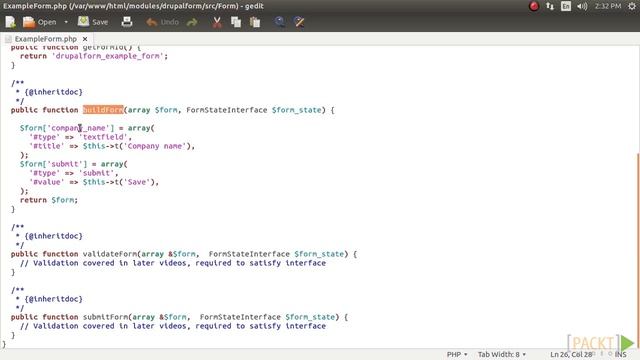Click the 'textfield' string in code
This screenshot has width=640, height=360.
pyautogui.click(x=103, y=137)
